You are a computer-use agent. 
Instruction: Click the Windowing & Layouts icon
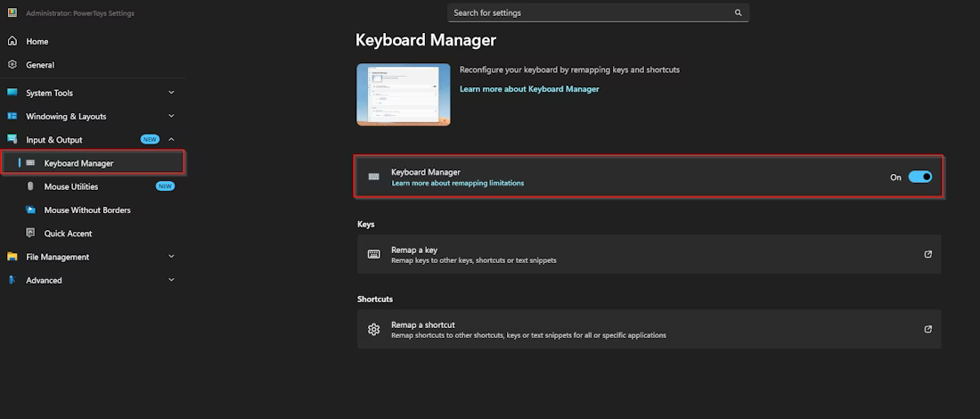(x=12, y=116)
